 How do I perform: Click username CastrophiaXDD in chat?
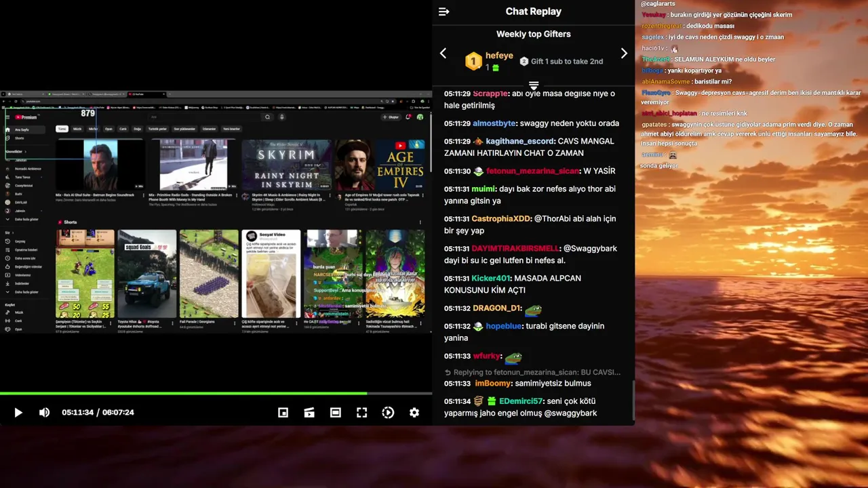click(501, 218)
